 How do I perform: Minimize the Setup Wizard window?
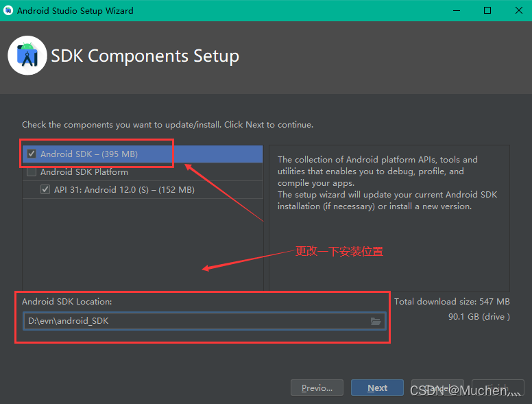point(457,10)
